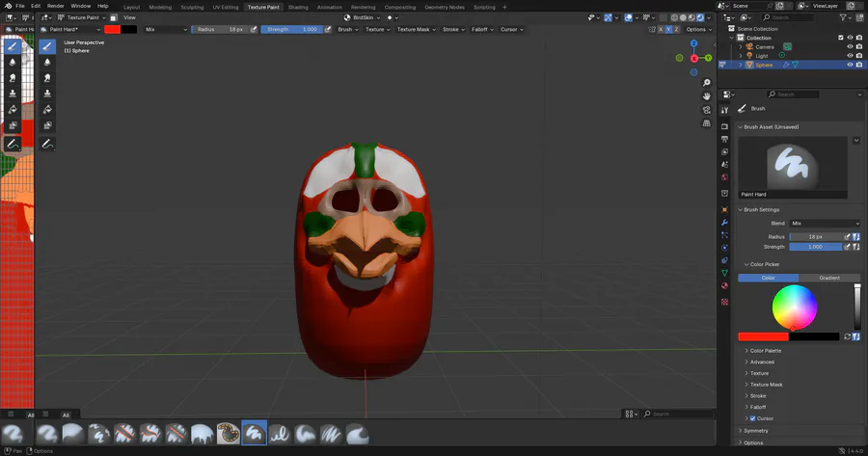Toggle Y symmetry axis button
868x456 pixels.
[668, 29]
